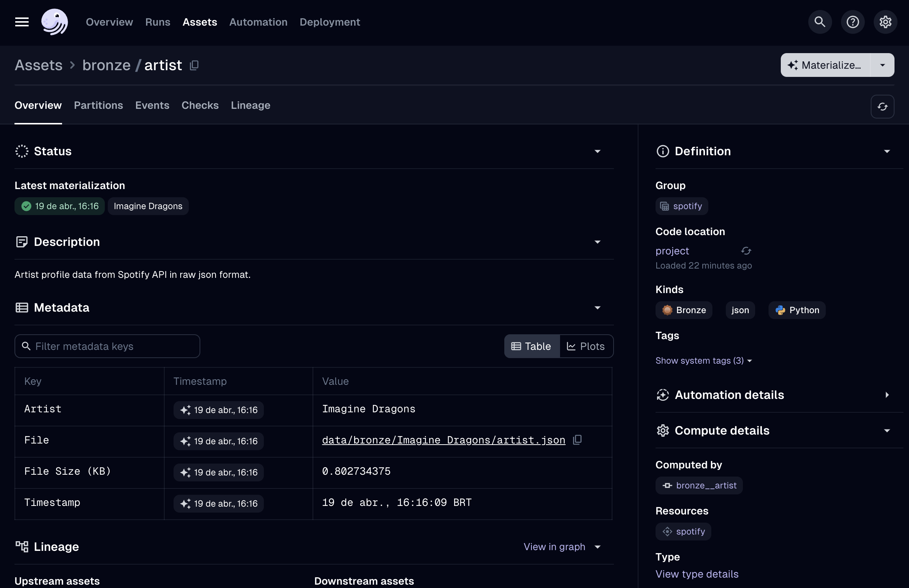This screenshot has height=588, width=909.
Task: Click Artist row timestamp tag
Action: click(x=219, y=410)
